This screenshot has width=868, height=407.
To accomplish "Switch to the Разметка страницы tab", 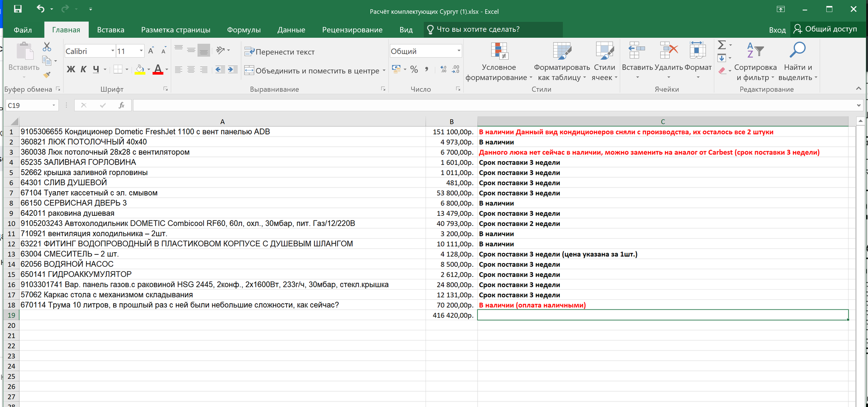I will (175, 30).
